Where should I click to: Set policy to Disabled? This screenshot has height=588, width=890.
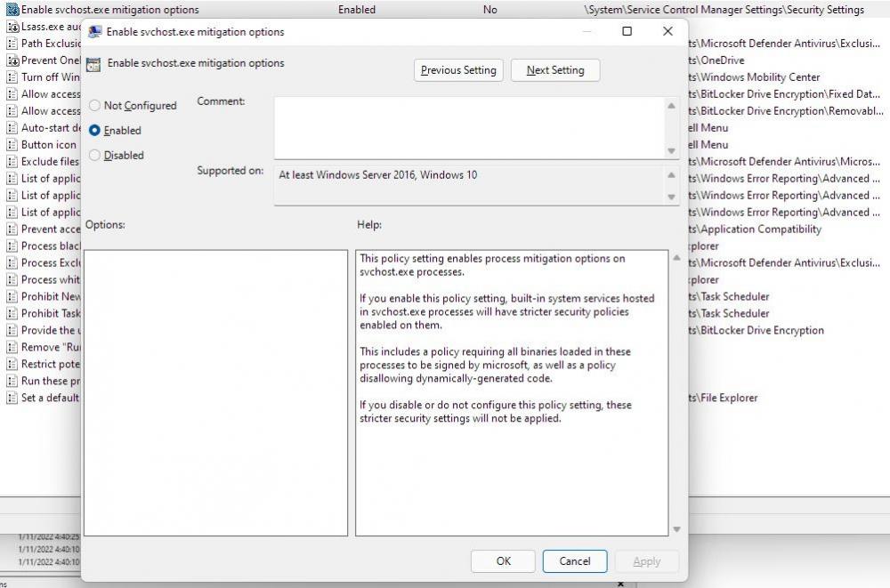pos(95,155)
